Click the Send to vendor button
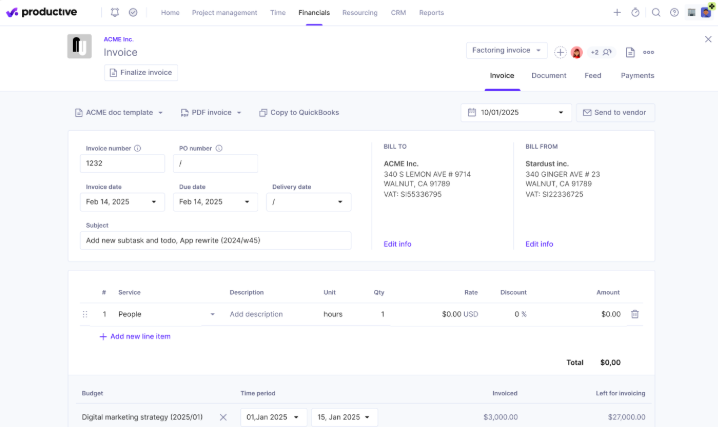Viewport: 718px width, 427px height. pyautogui.click(x=615, y=113)
